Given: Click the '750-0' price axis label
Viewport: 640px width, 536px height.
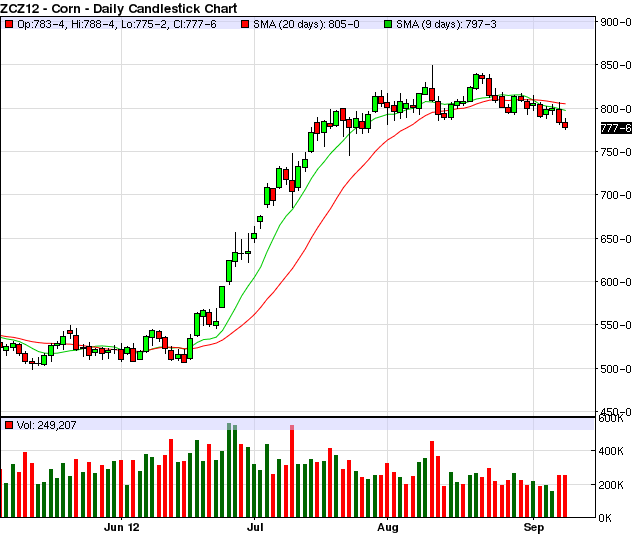Looking at the screenshot, I should (616, 152).
